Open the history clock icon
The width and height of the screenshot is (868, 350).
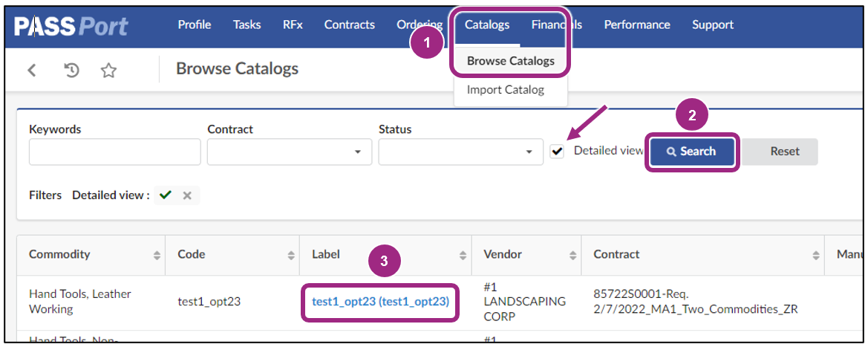[72, 71]
